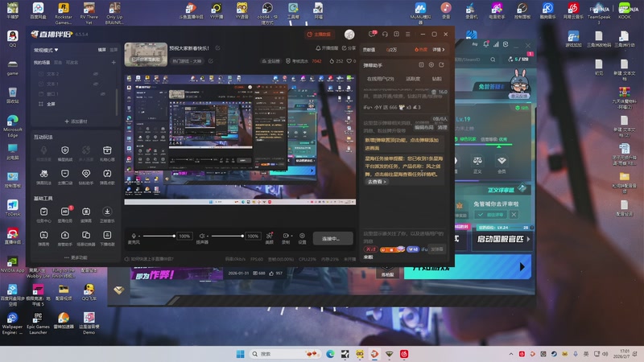Click the taskbar search box
The image size is (644, 362).
285,354
